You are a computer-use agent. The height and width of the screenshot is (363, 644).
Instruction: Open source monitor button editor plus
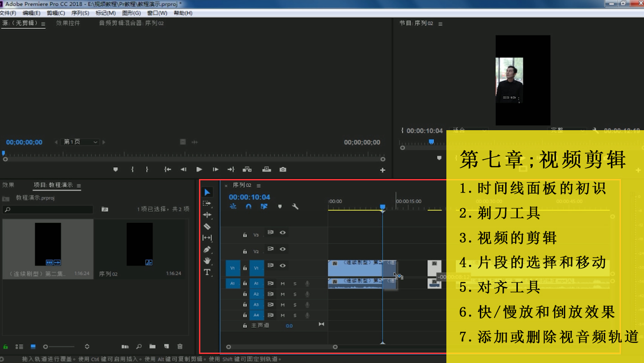383,170
